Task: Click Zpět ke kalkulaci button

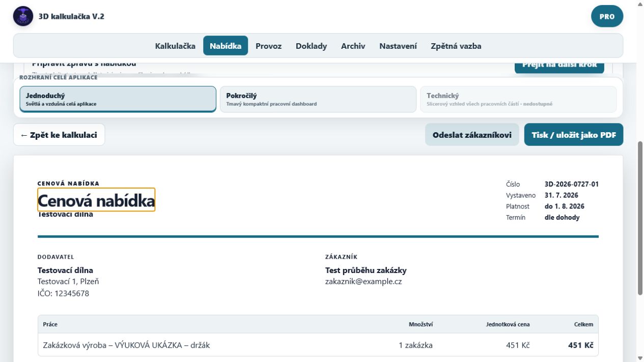Action: 59,135
